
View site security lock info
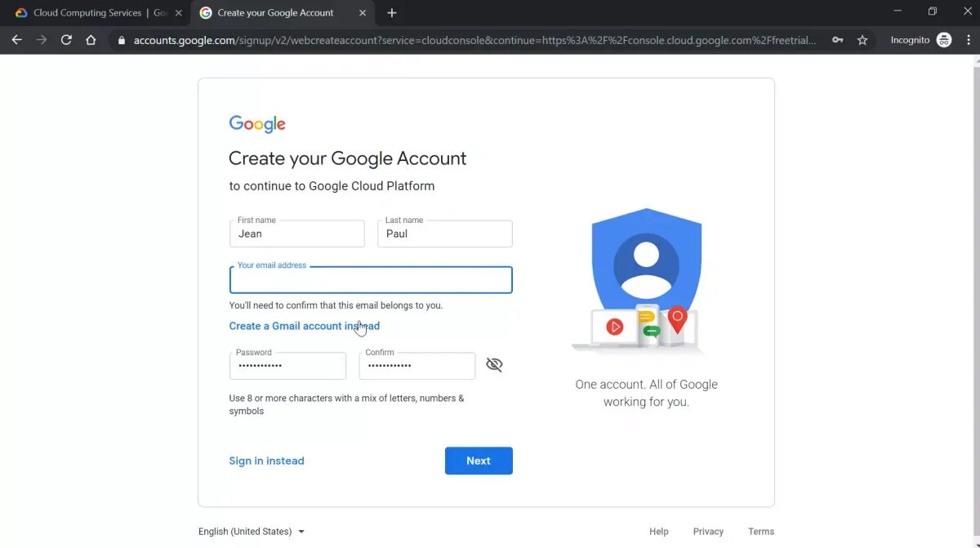pyautogui.click(x=122, y=39)
